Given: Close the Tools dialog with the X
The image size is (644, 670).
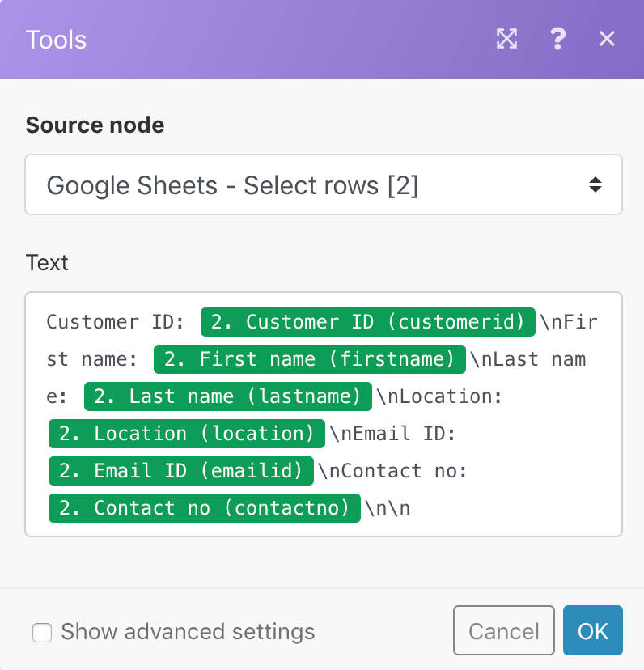Looking at the screenshot, I should click(607, 39).
